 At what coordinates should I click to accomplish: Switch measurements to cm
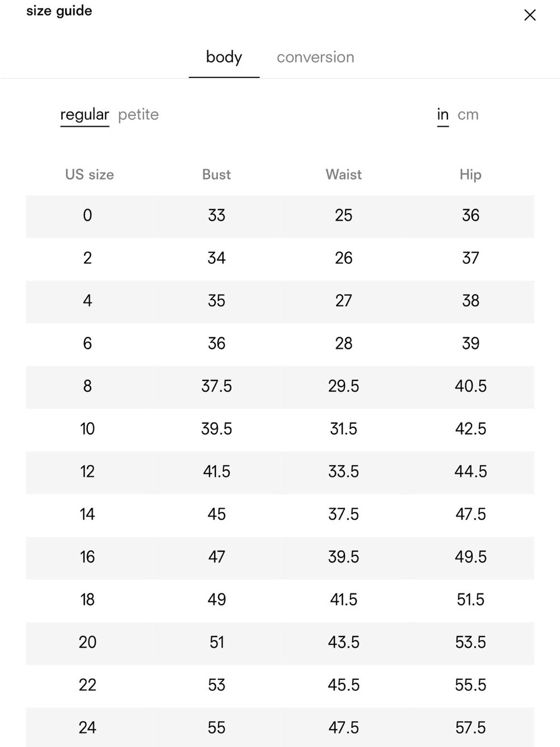pos(468,115)
